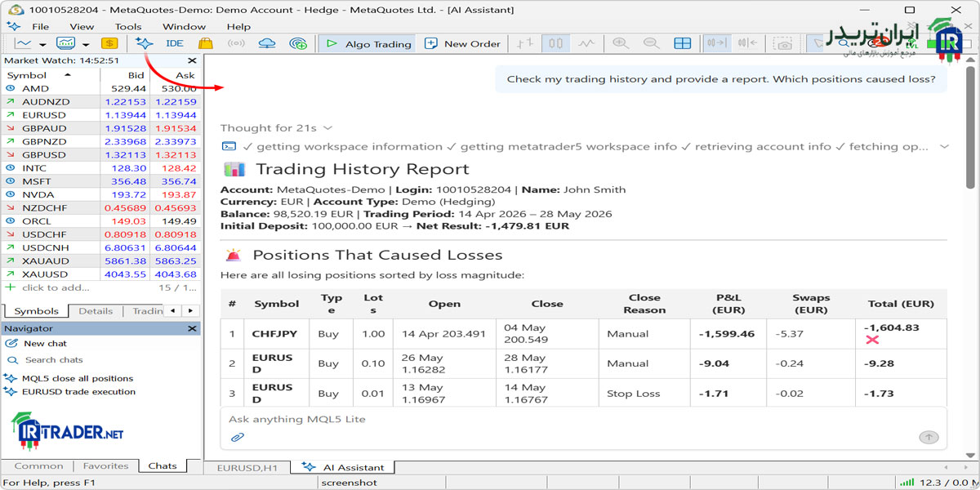This screenshot has height=490, width=980.
Task: Open the Help menu
Action: tap(238, 26)
